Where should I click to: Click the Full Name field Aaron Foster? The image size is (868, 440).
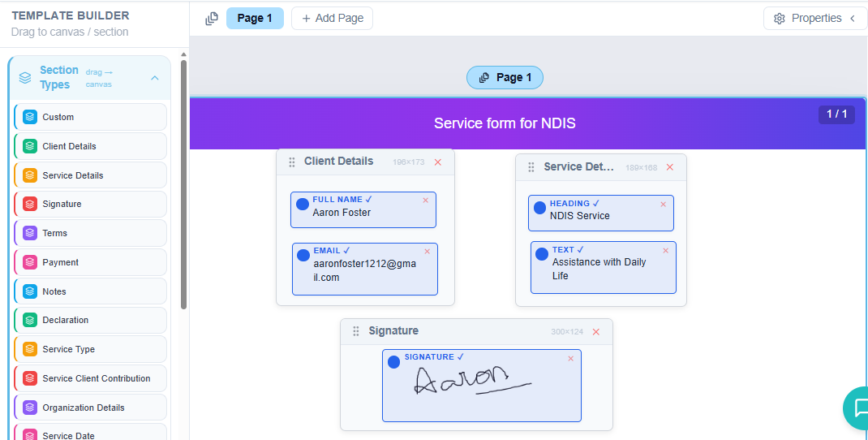tap(363, 210)
